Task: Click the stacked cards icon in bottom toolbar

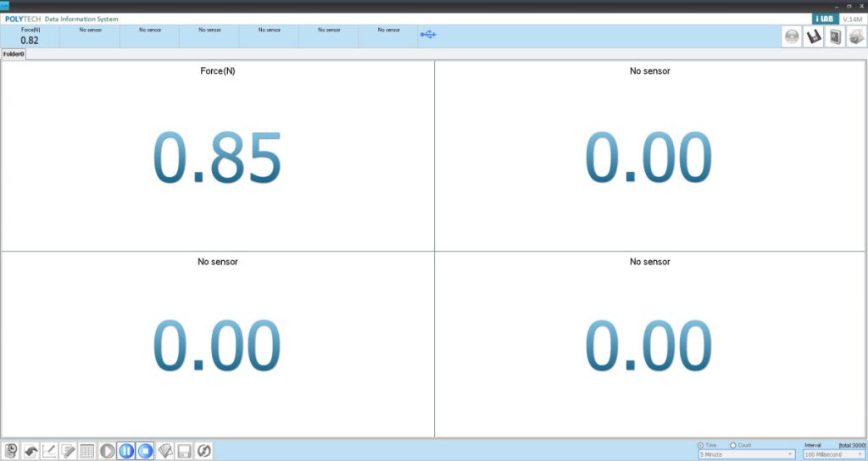Action: pos(165,451)
